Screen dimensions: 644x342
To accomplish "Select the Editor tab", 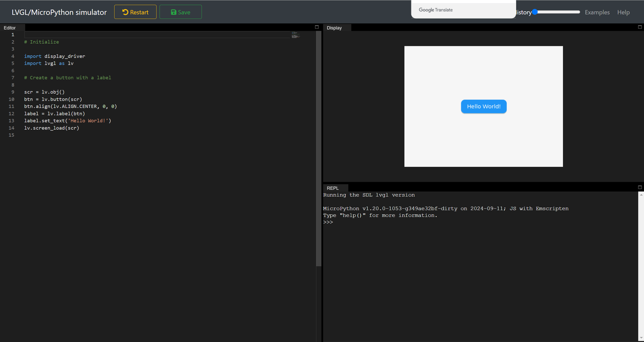I will point(10,28).
